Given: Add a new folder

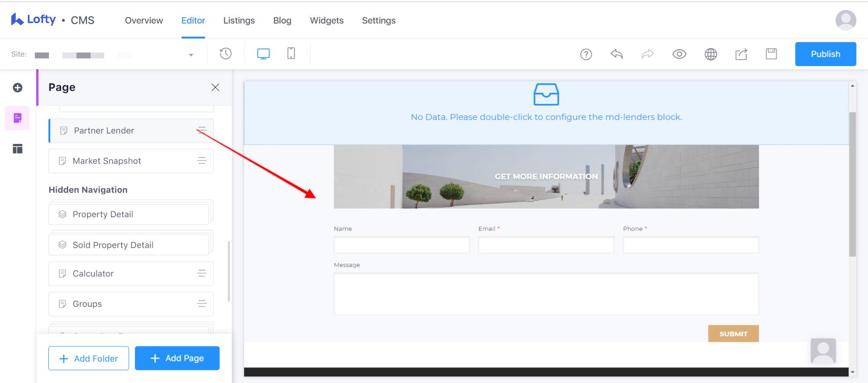Looking at the screenshot, I should (x=89, y=358).
